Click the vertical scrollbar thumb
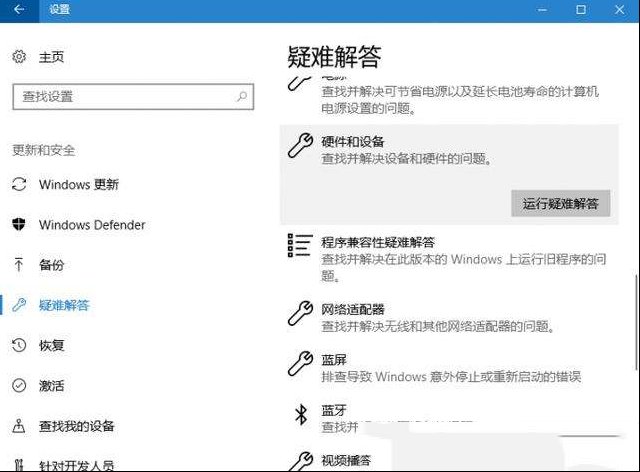The width and height of the screenshot is (640, 472). point(636,323)
